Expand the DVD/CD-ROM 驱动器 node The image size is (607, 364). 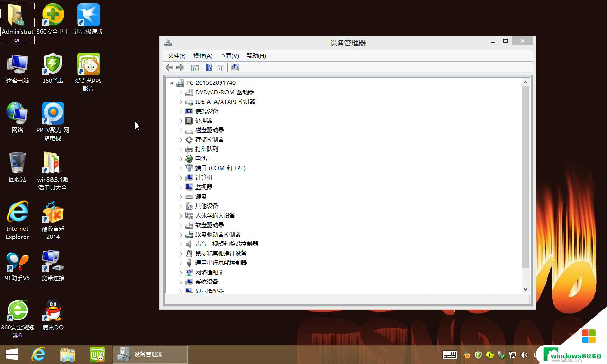181,92
